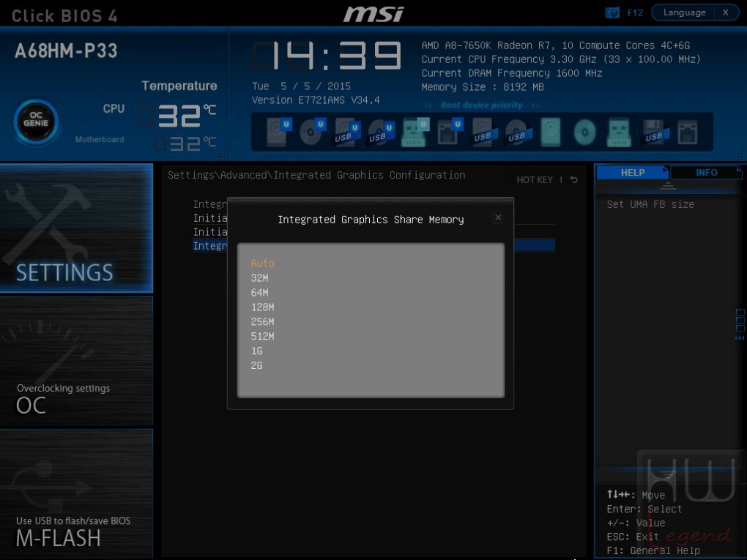Select the UEFI network boot device icon
This screenshot has width=747, height=560.
tap(450, 132)
